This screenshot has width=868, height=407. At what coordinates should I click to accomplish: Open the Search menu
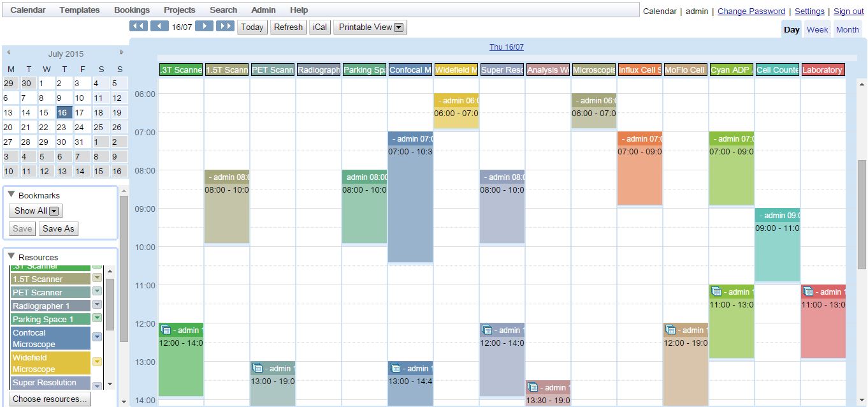[x=223, y=10]
